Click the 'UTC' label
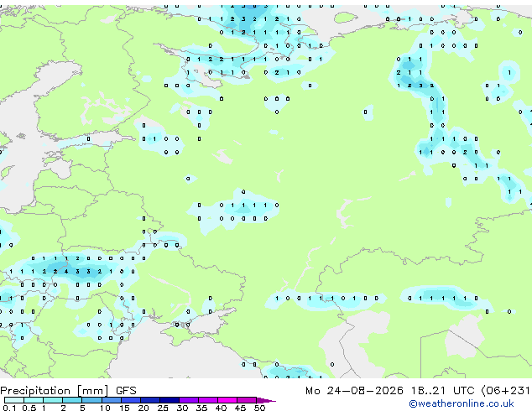The height and width of the screenshot is (411, 532). point(463,391)
